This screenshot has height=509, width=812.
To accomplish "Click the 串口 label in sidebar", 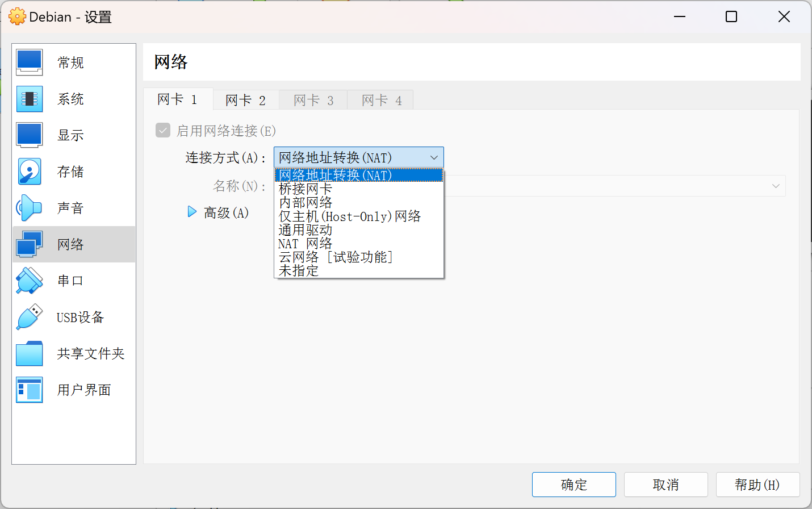I will click(x=70, y=281).
